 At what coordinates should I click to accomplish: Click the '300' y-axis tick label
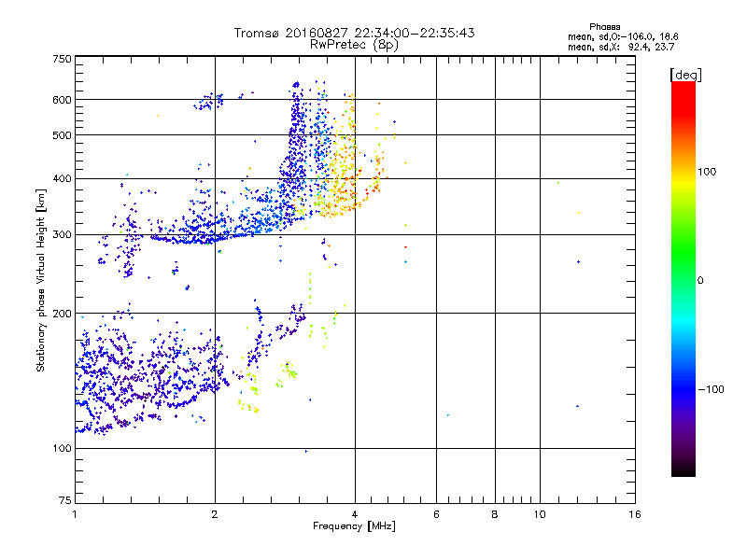pos(62,235)
